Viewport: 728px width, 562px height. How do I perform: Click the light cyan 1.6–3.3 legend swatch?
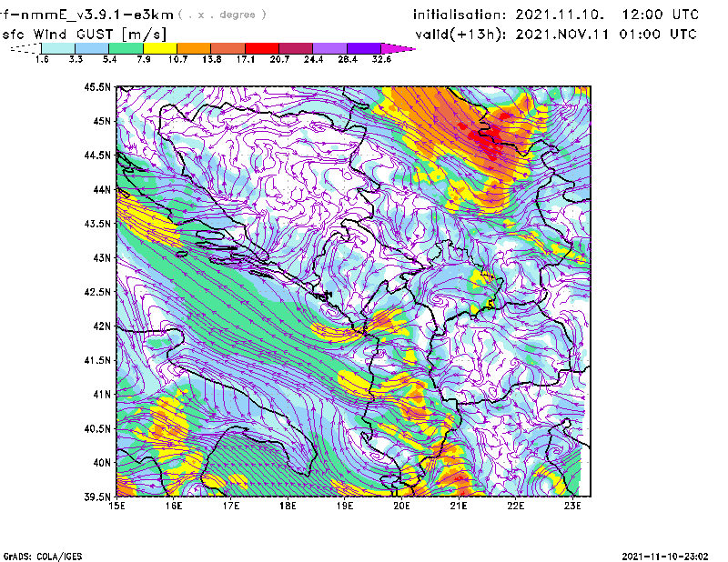click(x=58, y=48)
